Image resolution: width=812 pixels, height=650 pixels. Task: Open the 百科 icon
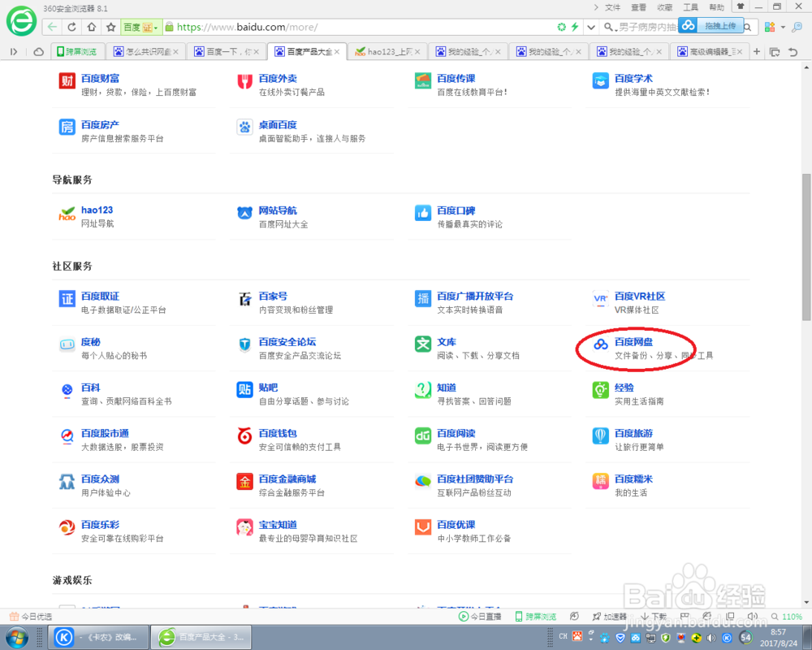pos(67,390)
